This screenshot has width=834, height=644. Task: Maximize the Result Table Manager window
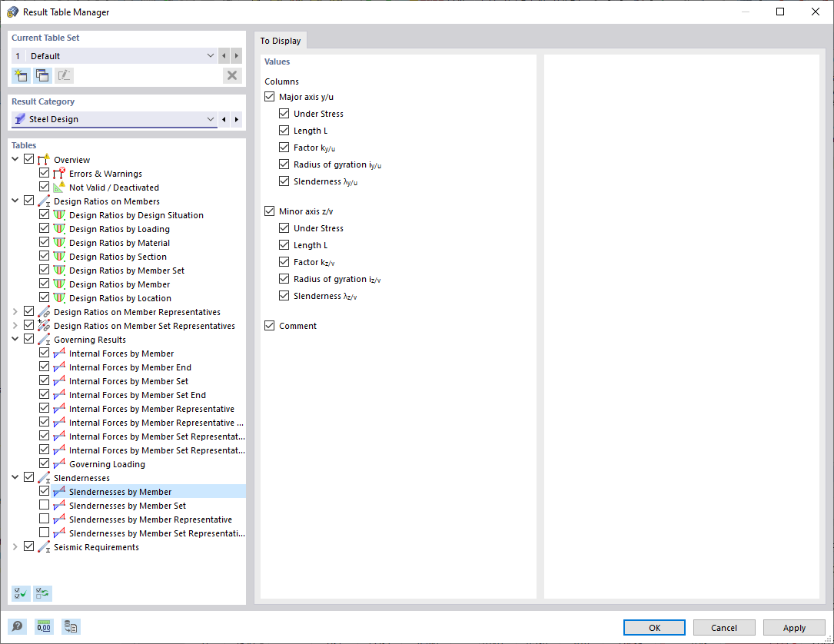pos(779,12)
